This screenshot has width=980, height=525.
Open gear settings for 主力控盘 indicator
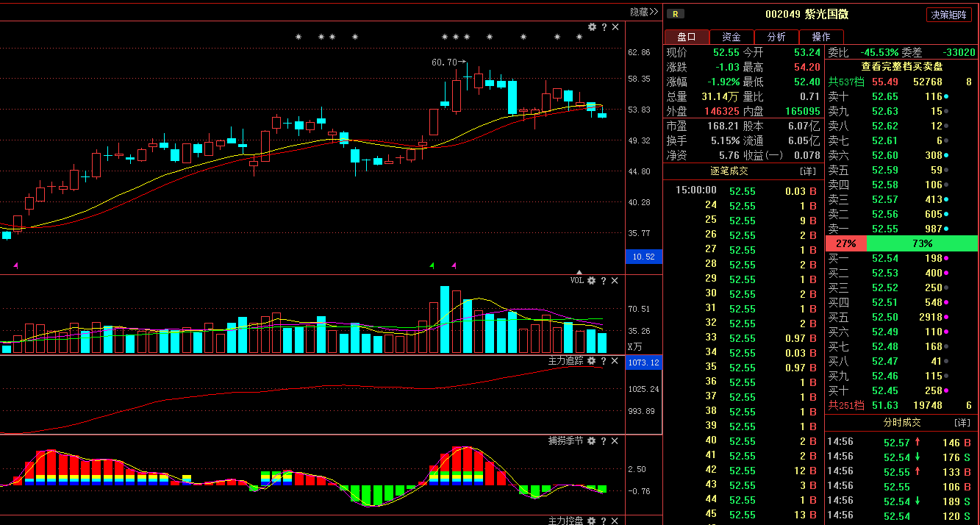(x=592, y=521)
